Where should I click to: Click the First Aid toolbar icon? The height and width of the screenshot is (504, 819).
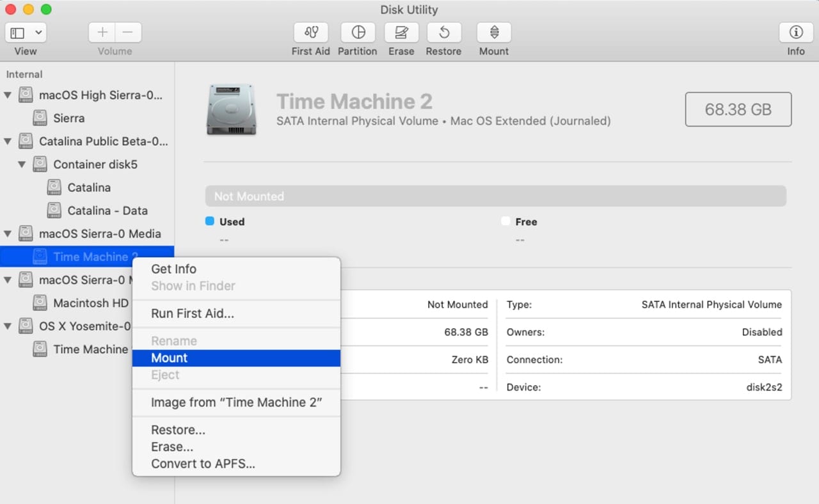[x=310, y=33]
